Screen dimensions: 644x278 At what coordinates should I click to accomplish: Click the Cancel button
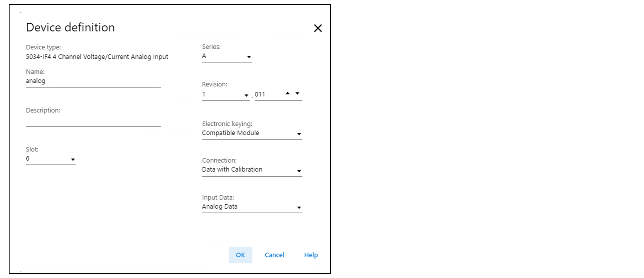click(x=274, y=255)
